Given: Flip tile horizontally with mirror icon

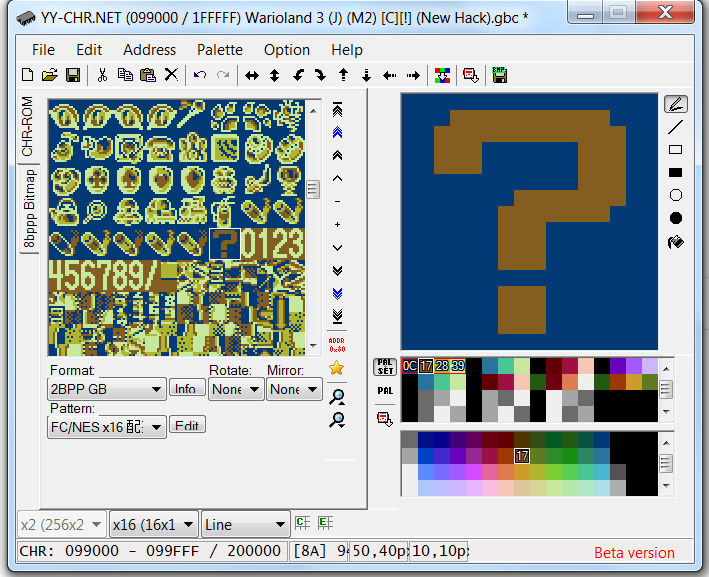Looking at the screenshot, I should coord(252,76).
